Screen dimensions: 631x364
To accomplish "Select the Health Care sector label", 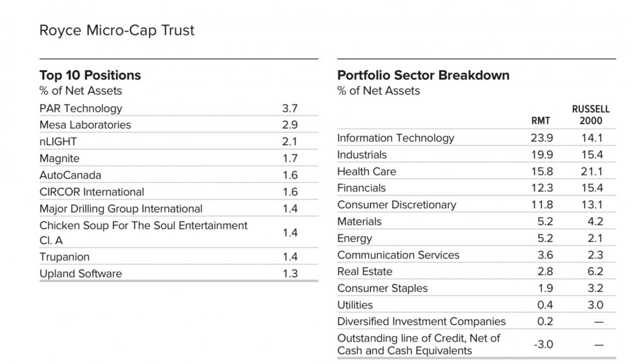I will tap(367, 171).
